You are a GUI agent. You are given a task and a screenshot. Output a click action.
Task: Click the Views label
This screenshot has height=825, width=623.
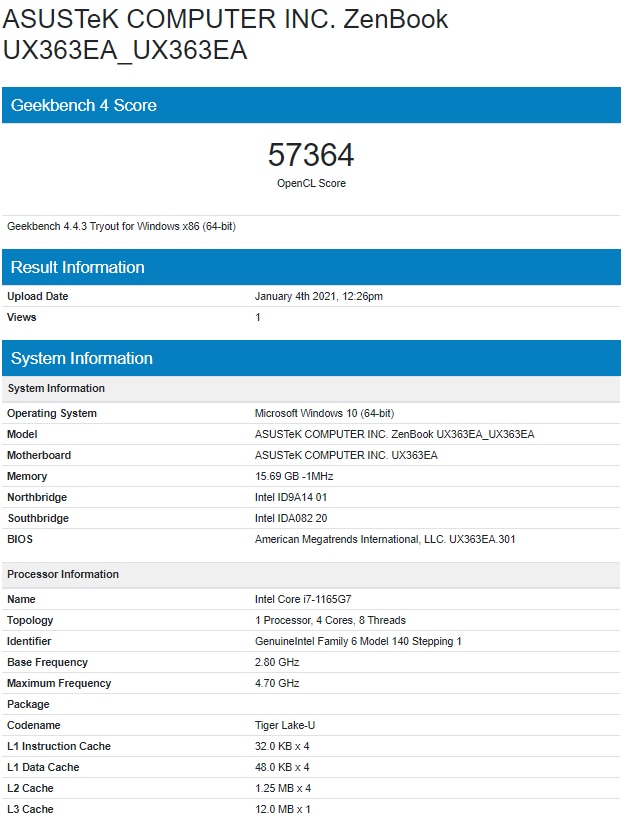point(22,317)
